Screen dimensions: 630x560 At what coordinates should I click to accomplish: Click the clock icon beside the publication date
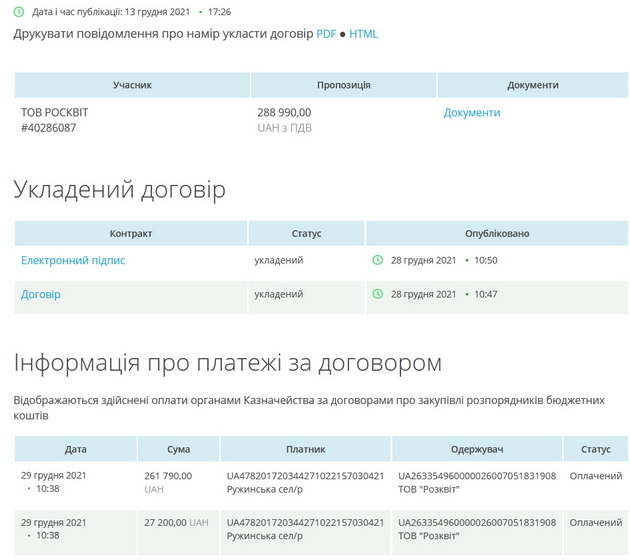coord(19,11)
